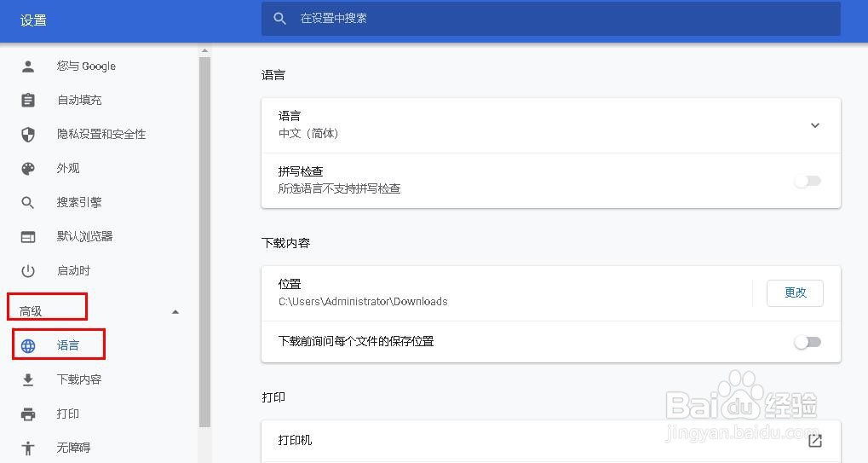Click the clipboard icon for 自动填充

point(27,101)
